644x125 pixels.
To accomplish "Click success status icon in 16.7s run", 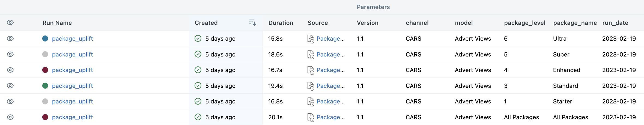I will pos(198,70).
